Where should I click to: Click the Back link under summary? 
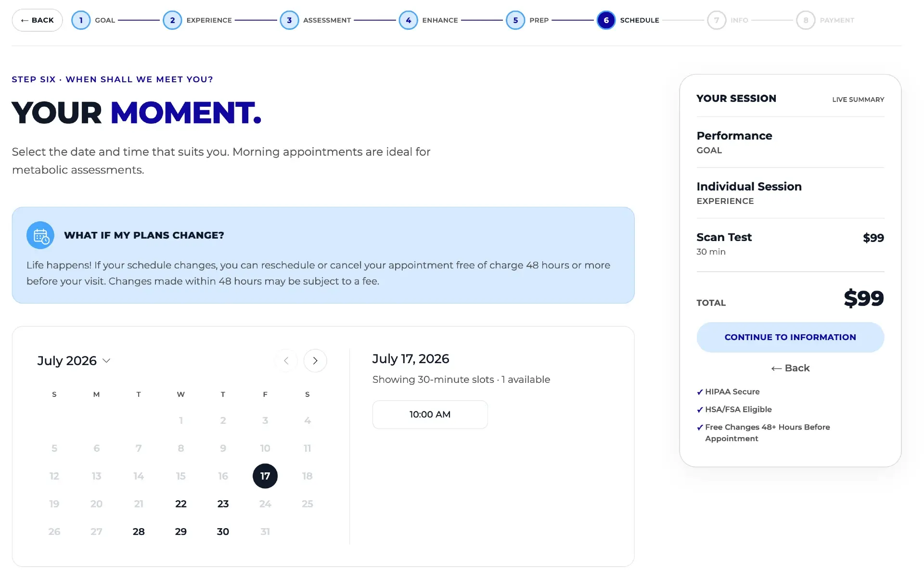(790, 368)
